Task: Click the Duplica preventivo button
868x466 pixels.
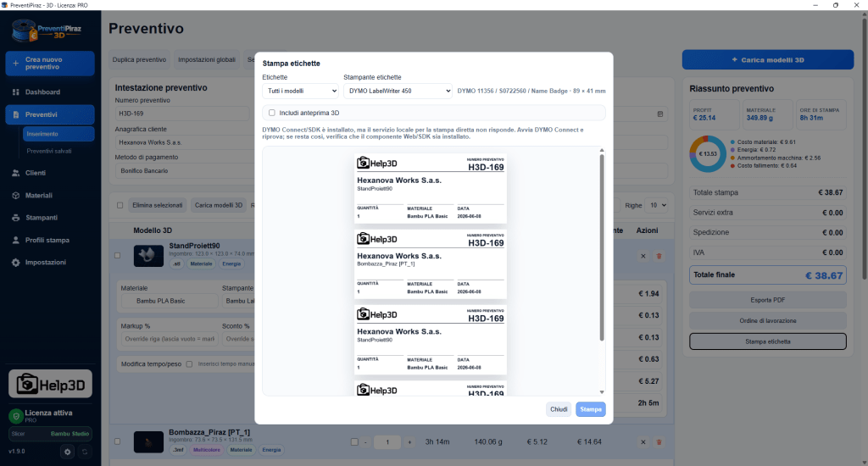Action: pyautogui.click(x=139, y=60)
